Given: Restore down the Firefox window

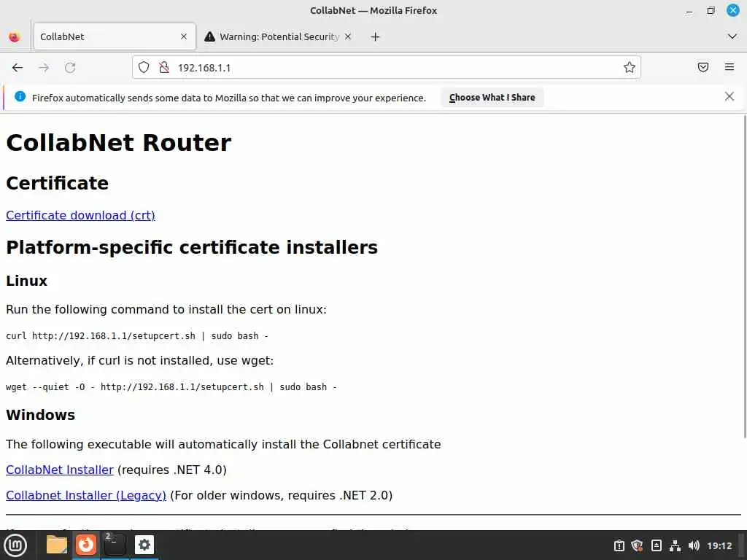Looking at the screenshot, I should (711, 10).
